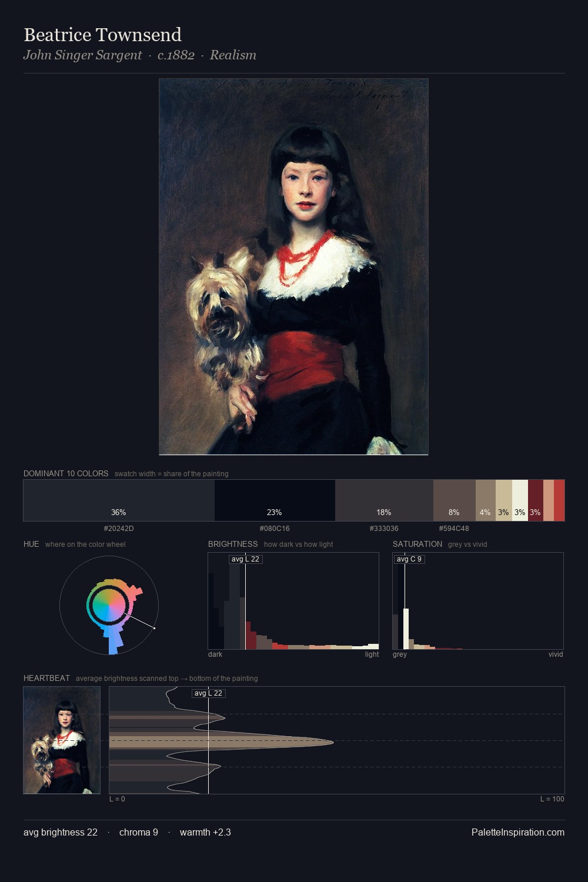Pick the 18% charcoal grey swatch
Viewport: 588px width, 882px height.
tap(384, 500)
